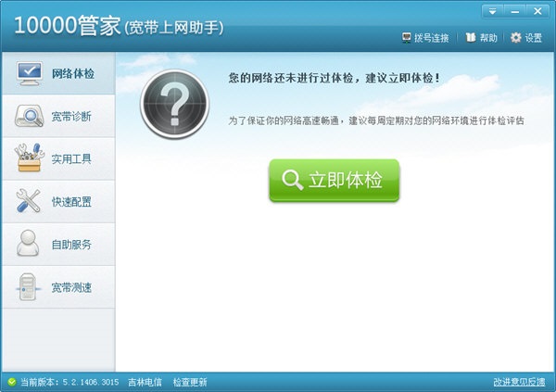Switch to the 宽带测速 tab

click(x=58, y=287)
